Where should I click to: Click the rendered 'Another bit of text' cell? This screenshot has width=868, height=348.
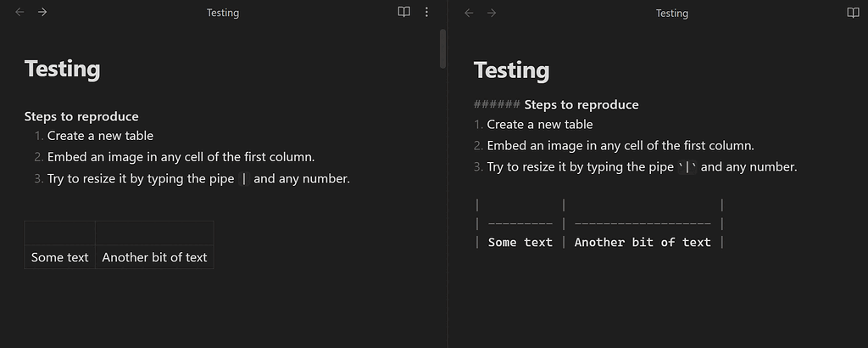coord(154,257)
